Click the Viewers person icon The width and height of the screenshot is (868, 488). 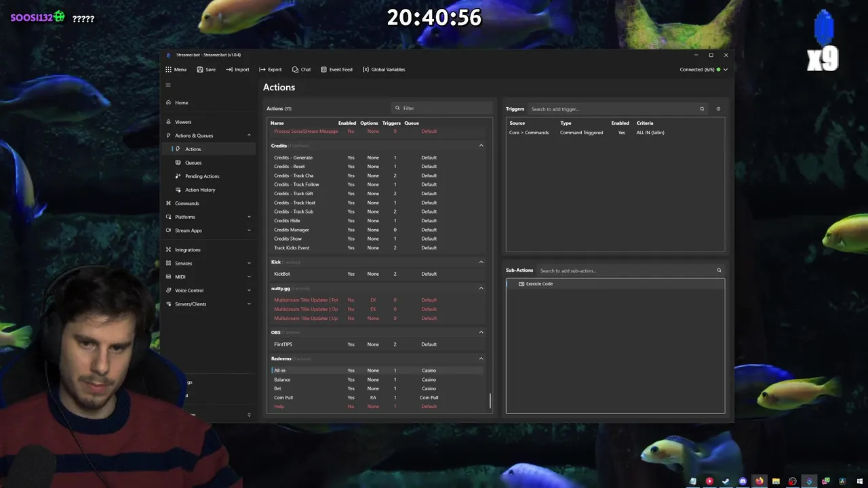[x=168, y=122]
